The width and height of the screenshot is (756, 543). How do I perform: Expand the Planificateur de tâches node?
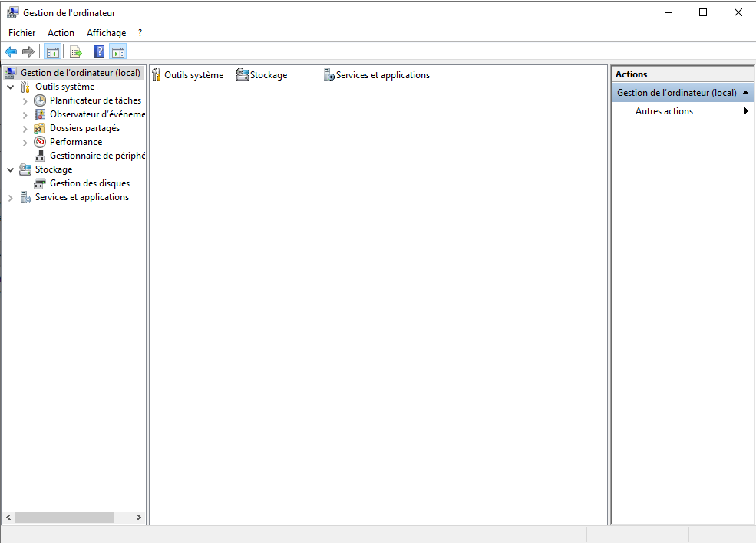[25, 101]
